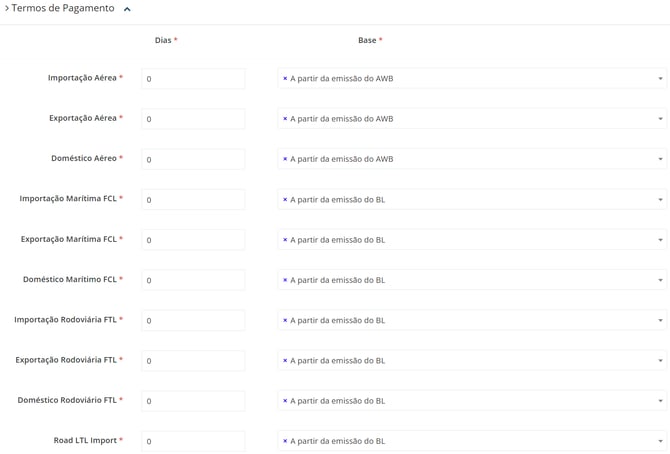The width and height of the screenshot is (670, 454).
Task: Focus Doméstico Marítimo FCL days input
Action: click(193, 280)
